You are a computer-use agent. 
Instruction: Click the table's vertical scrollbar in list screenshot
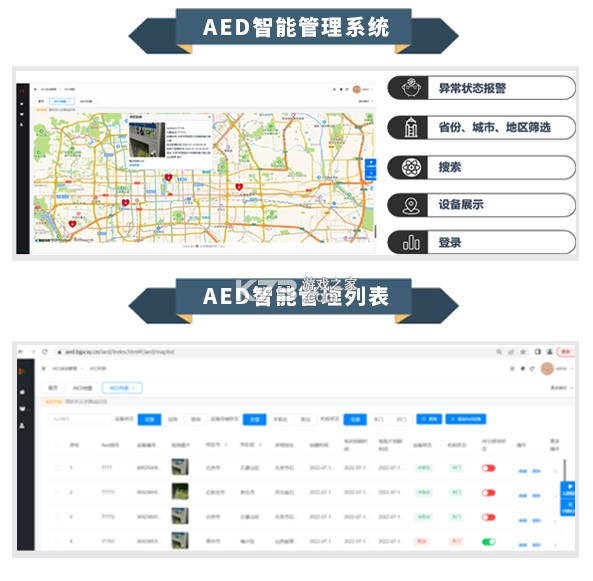click(x=565, y=470)
